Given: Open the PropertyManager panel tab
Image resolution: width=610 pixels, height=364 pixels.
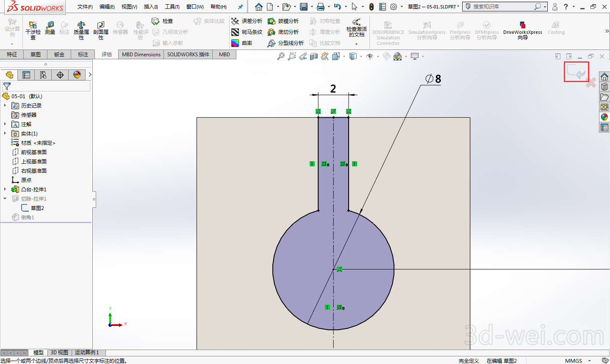Looking at the screenshot, I should [26, 75].
